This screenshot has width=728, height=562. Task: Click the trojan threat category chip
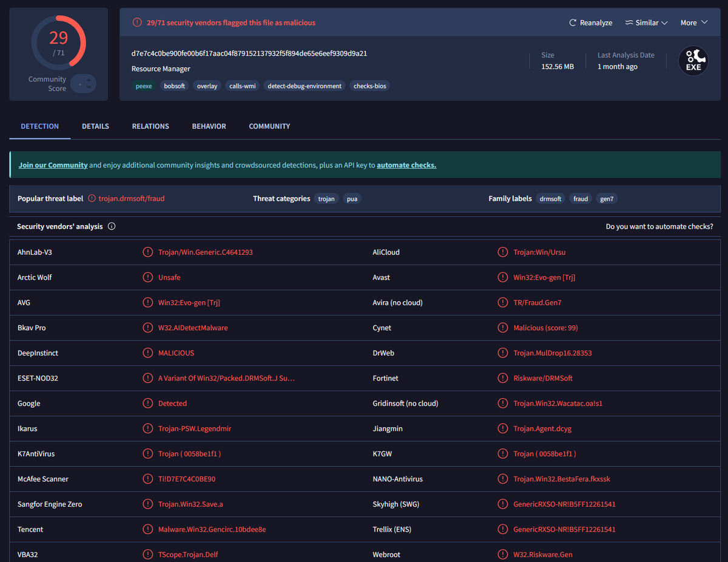pyautogui.click(x=326, y=198)
